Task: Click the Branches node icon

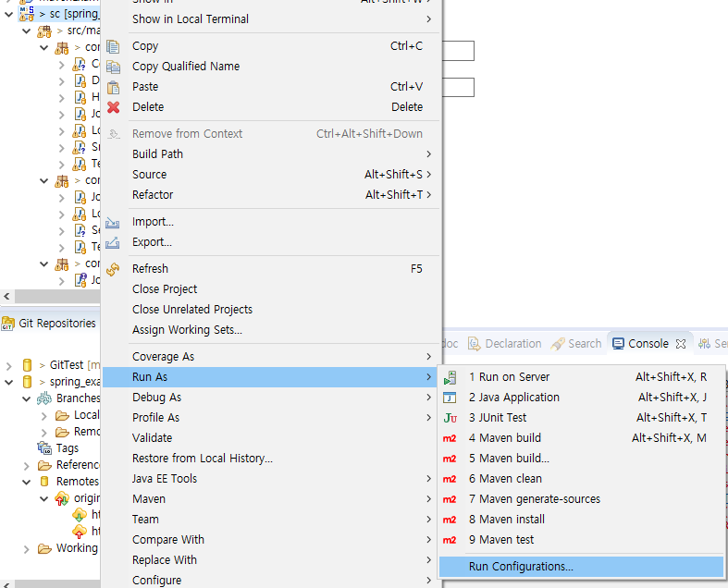Action: (44, 398)
